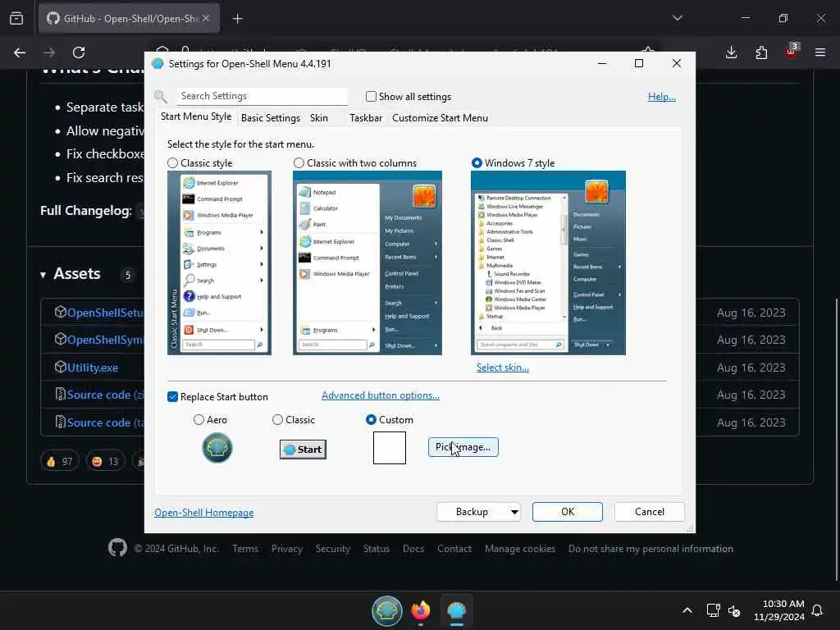Click the Windows 7 style preview thumbnail

(x=548, y=262)
